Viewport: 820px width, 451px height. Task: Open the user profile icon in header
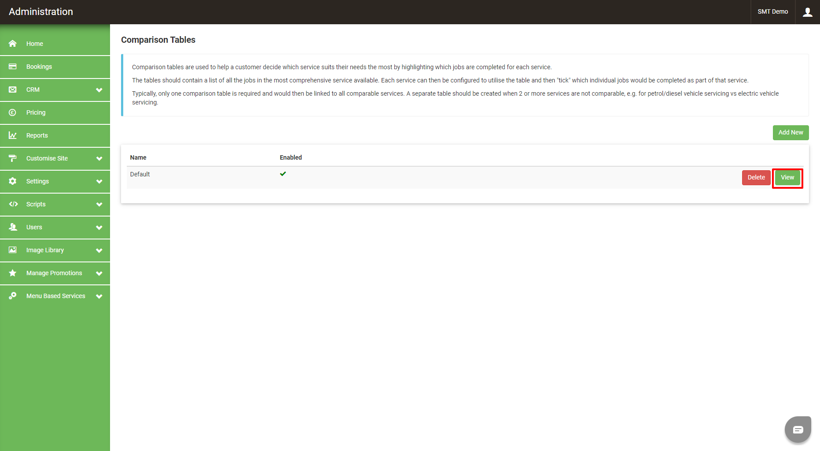pyautogui.click(x=807, y=12)
